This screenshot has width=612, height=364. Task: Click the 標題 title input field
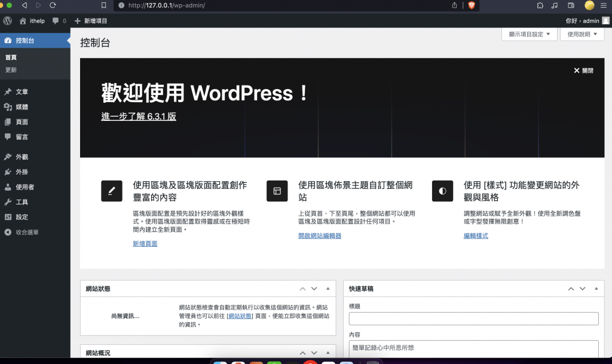tap(473, 319)
